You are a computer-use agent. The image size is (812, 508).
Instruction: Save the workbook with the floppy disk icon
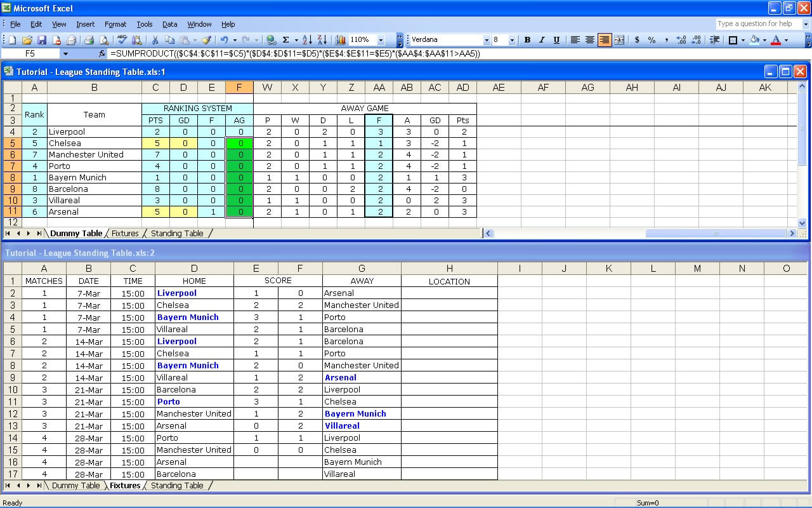click(42, 40)
